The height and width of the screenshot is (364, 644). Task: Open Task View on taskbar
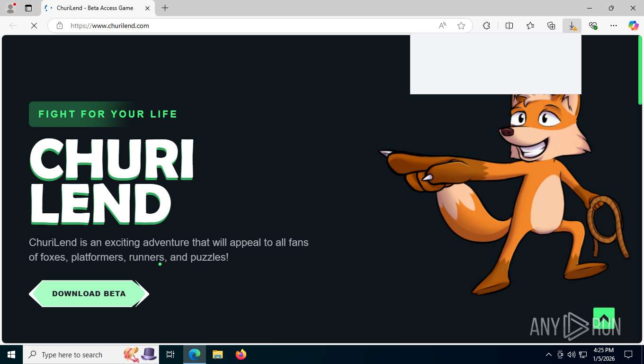(170, 355)
